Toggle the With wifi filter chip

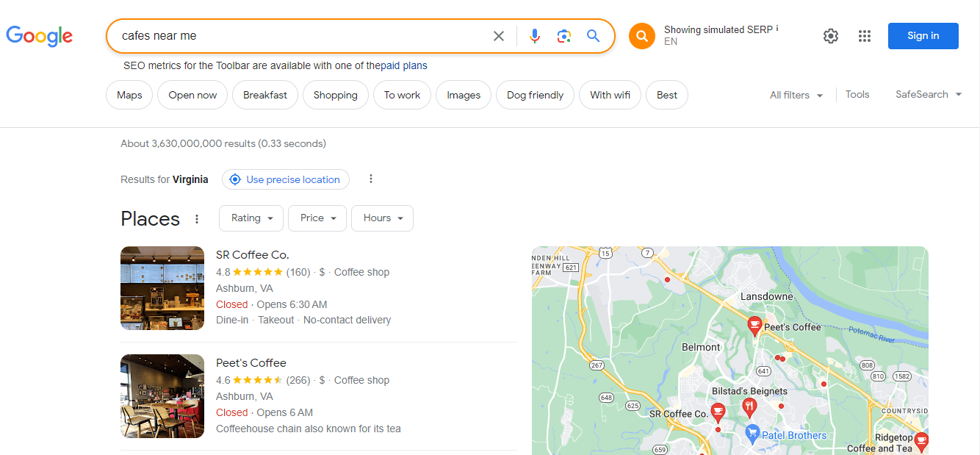pos(610,95)
